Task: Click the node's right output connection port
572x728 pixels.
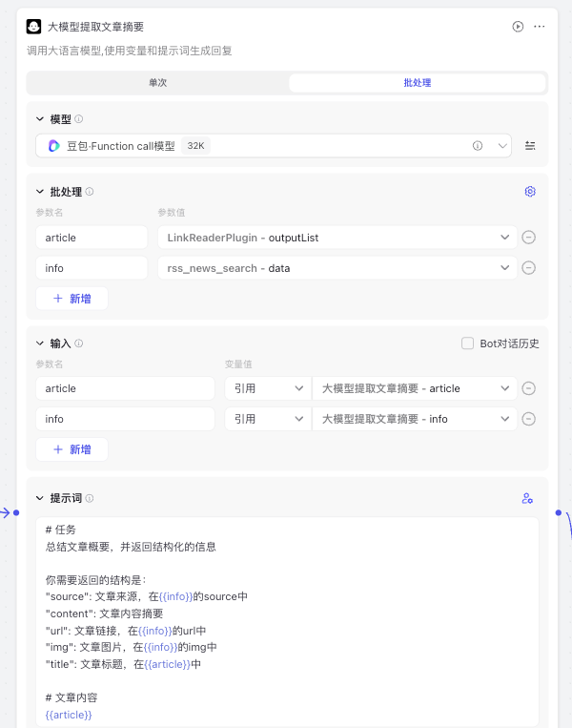Action: point(558,512)
